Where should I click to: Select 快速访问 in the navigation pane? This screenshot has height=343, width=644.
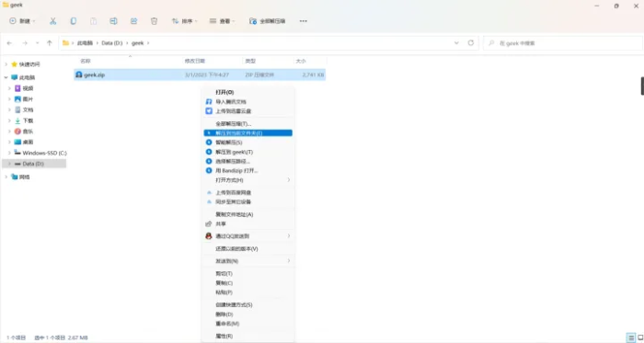tap(29, 64)
